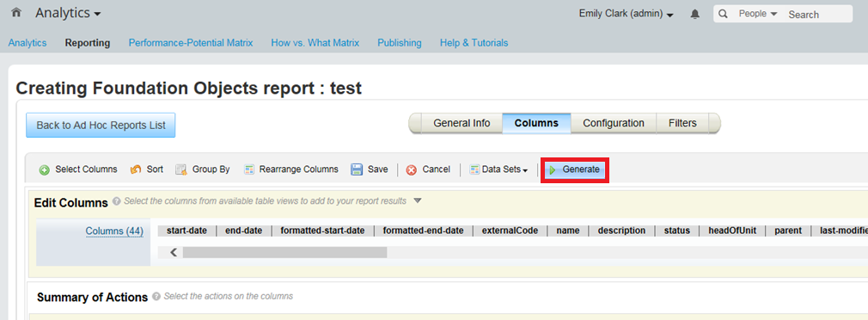Image resolution: width=868 pixels, height=320 pixels.
Task: Click the formatted-start-date column header
Action: [x=323, y=231]
